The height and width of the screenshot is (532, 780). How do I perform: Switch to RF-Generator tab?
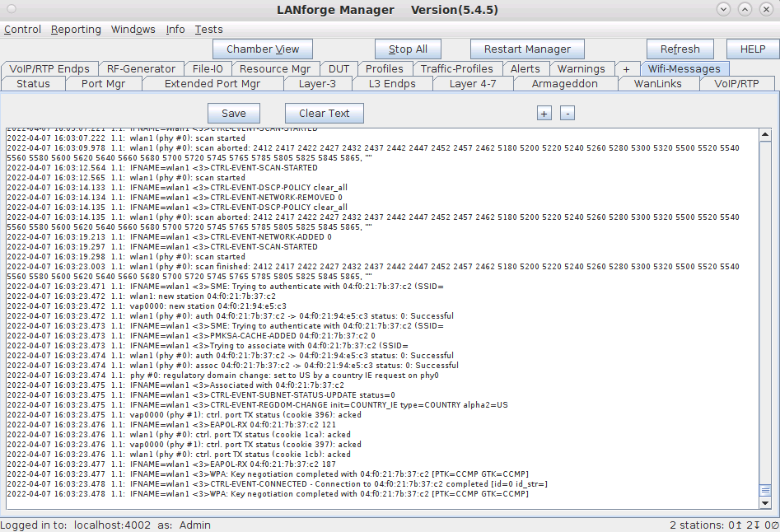tap(142, 68)
